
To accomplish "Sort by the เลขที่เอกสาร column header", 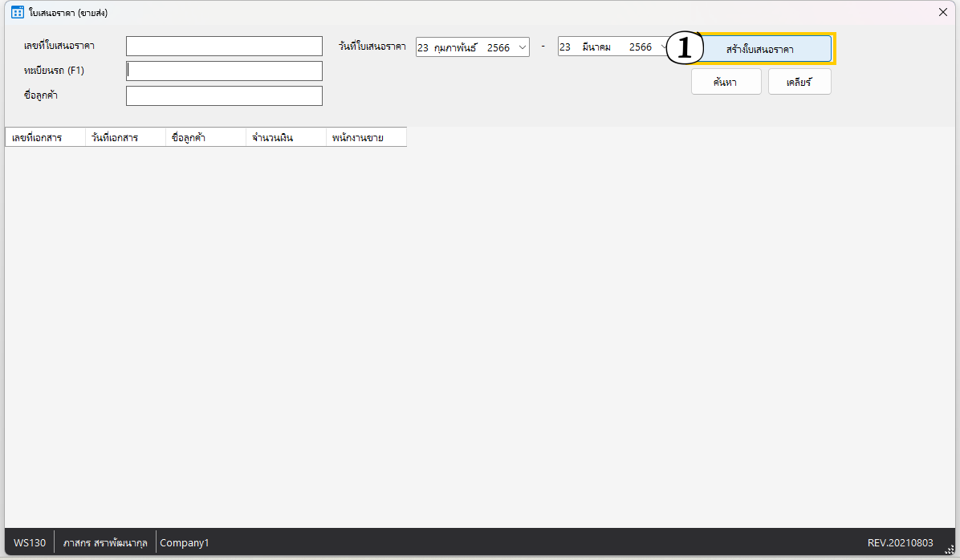I will [x=45, y=137].
